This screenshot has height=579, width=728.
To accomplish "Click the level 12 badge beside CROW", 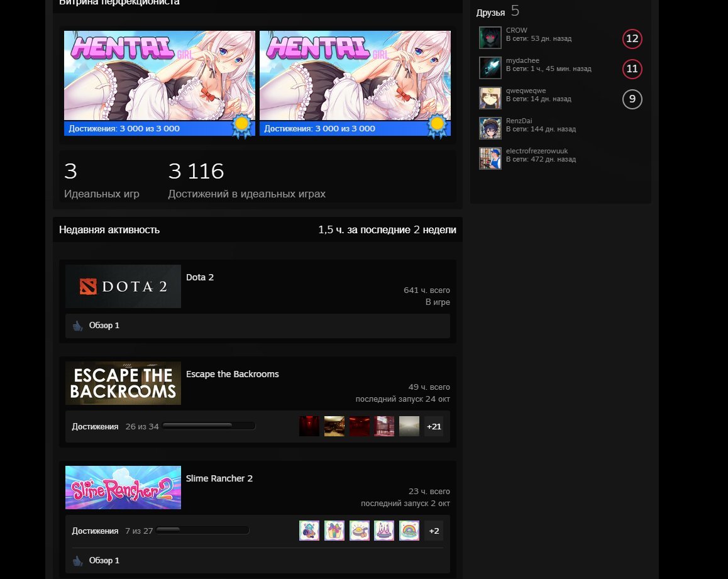I will [x=632, y=39].
